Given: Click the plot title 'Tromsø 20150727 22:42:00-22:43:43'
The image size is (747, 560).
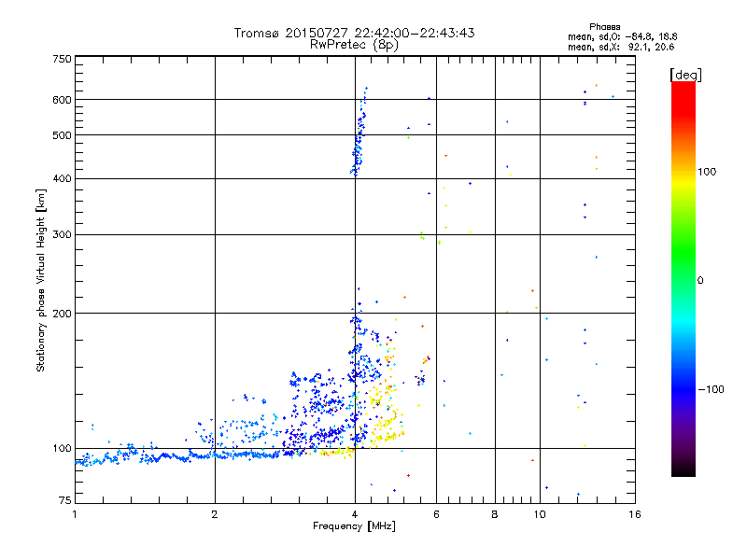Looking at the screenshot, I should coord(354,33).
